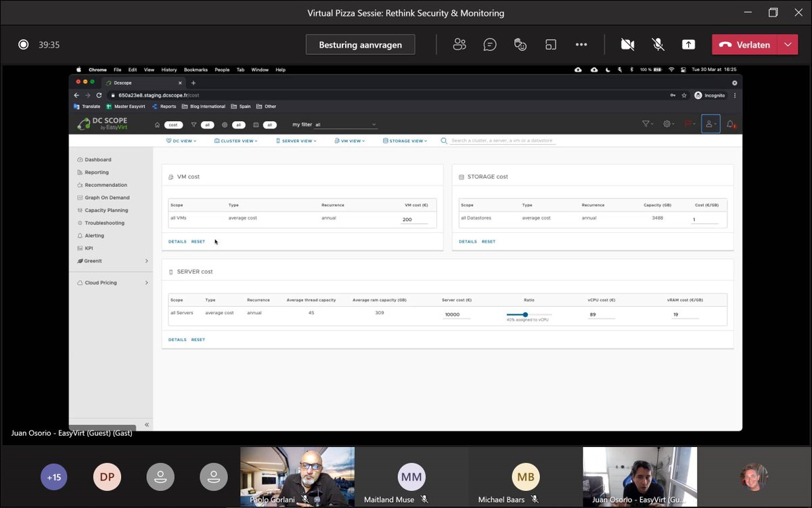Image resolution: width=812 pixels, height=508 pixels.
Task: Open the filter funnel icon near cost badge
Action: (x=193, y=125)
